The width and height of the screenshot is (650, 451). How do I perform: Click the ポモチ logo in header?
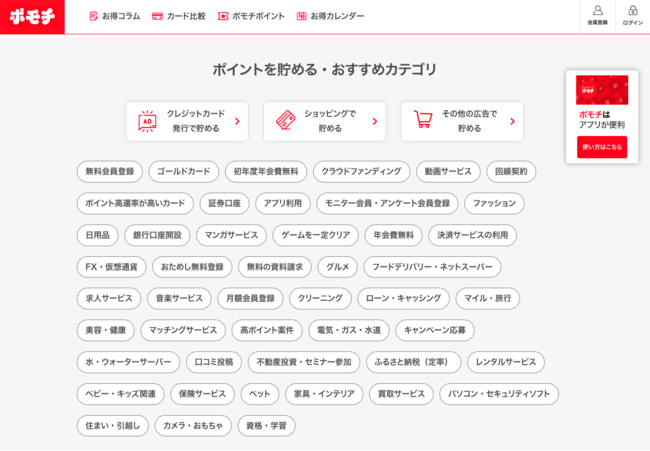pyautogui.click(x=32, y=17)
